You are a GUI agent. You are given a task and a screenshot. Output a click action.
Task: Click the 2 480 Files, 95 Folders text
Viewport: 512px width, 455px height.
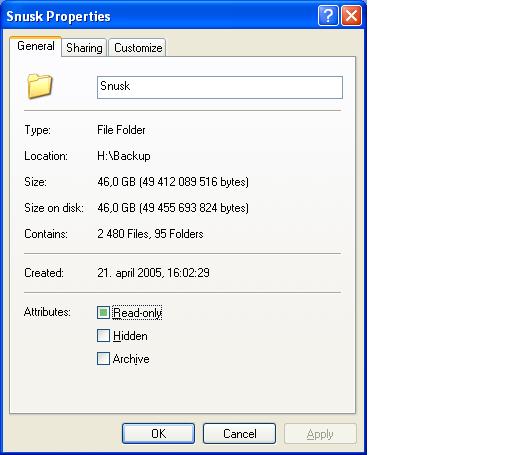pyautogui.click(x=150, y=234)
